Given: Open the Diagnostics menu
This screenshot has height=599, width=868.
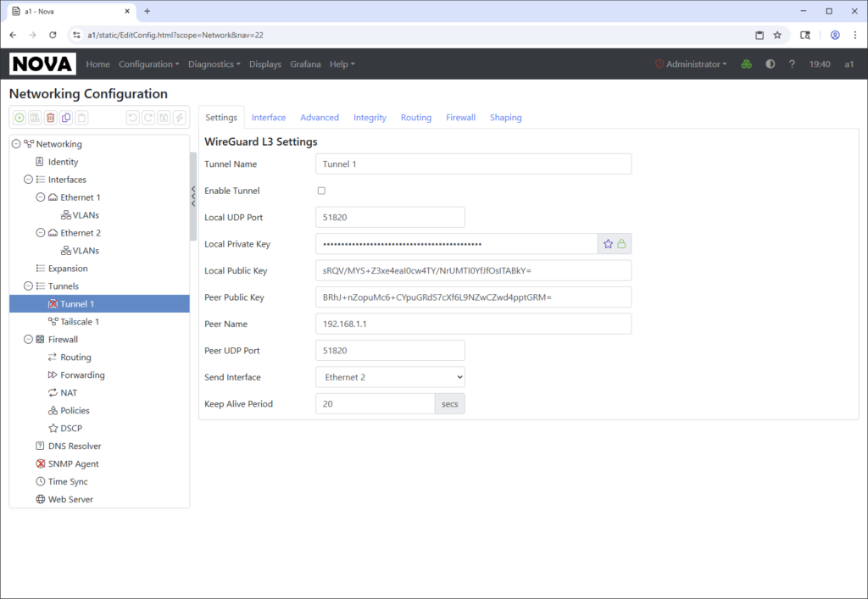Looking at the screenshot, I should (x=214, y=64).
